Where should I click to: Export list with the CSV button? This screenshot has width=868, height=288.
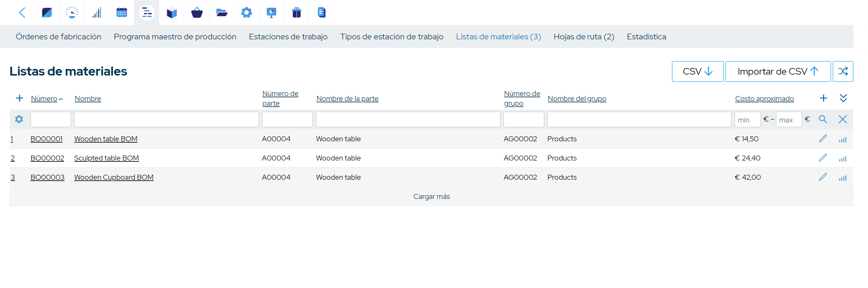coord(697,71)
